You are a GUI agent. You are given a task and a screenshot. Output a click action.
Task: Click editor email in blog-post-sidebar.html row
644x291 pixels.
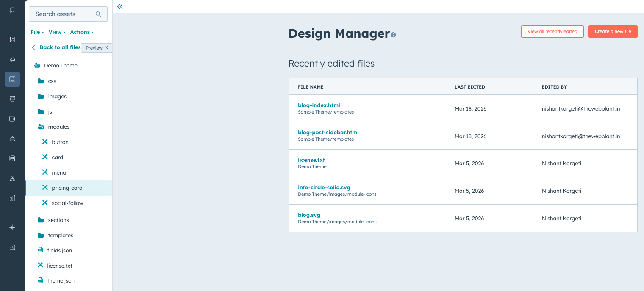(x=581, y=136)
